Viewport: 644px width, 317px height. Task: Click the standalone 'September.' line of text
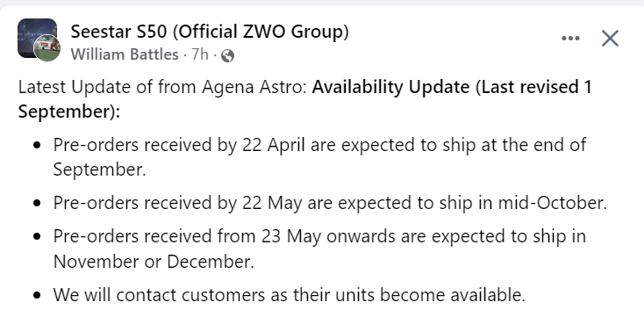tap(100, 169)
